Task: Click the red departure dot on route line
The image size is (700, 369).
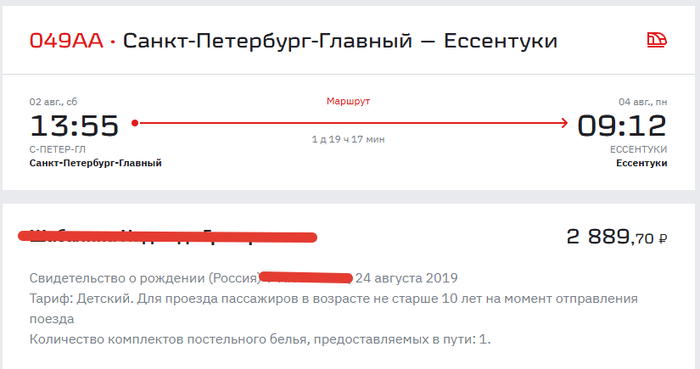Action: coord(135,123)
